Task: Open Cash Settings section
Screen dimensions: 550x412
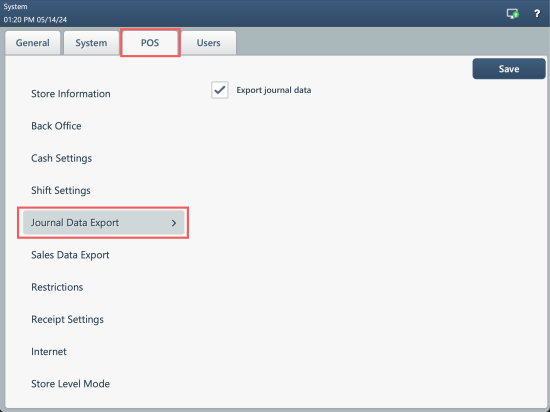Action: [x=61, y=158]
